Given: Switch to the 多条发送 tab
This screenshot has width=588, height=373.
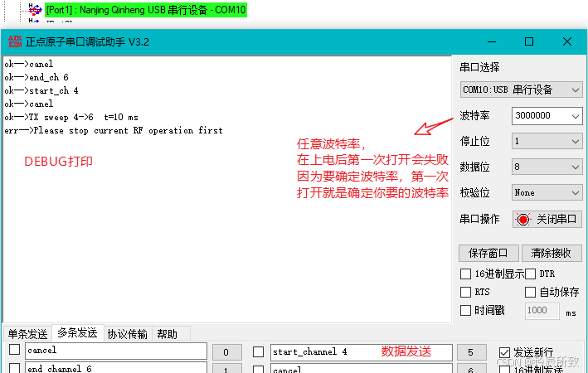Looking at the screenshot, I should click(78, 333).
